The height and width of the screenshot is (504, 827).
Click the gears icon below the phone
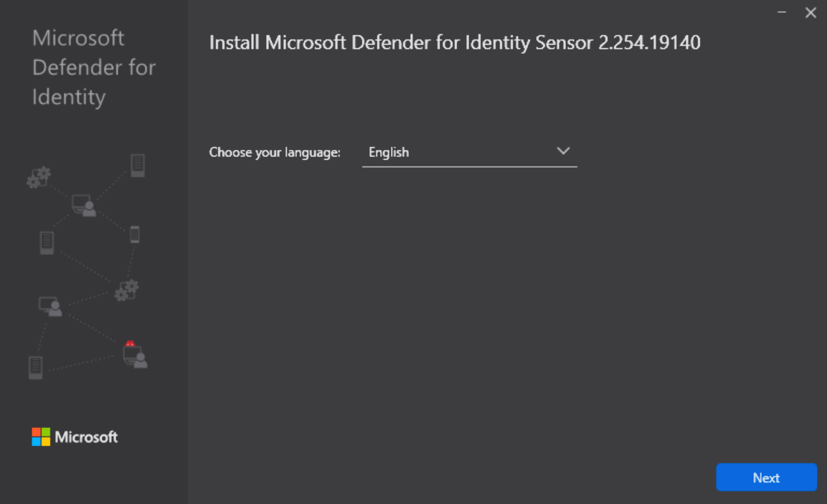pyautogui.click(x=126, y=290)
